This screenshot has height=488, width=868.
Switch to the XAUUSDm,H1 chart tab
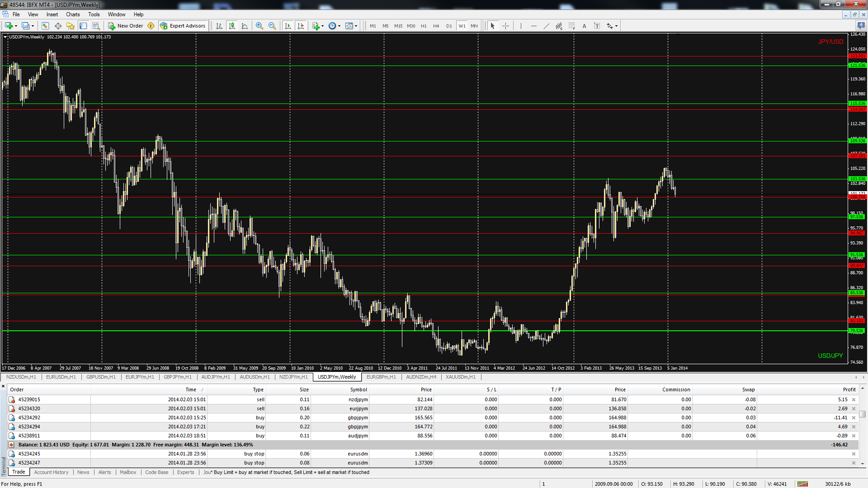click(x=461, y=377)
